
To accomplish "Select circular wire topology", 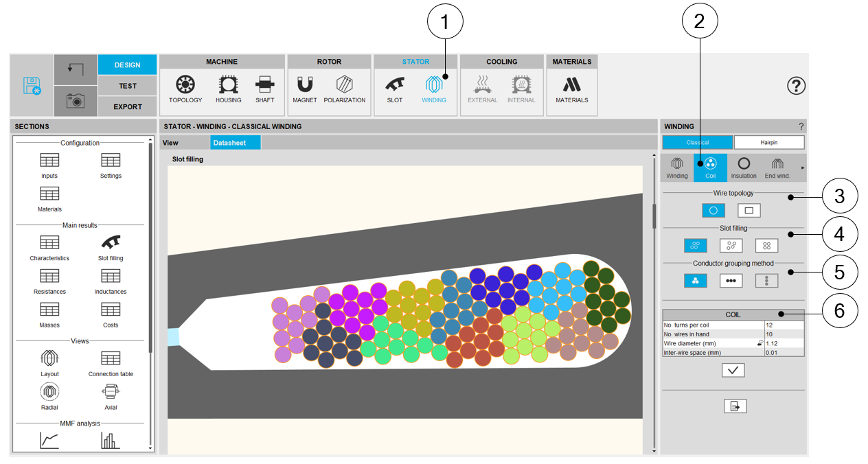I will coord(712,211).
